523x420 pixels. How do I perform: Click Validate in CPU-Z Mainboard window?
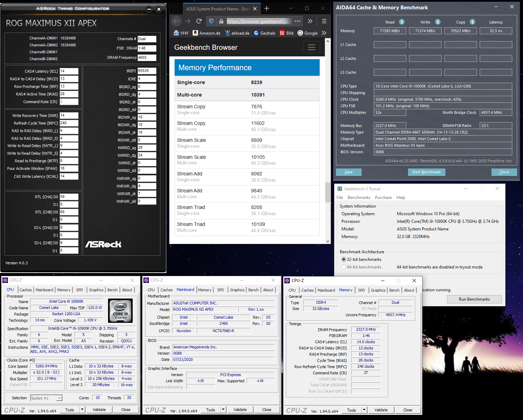pos(240,410)
